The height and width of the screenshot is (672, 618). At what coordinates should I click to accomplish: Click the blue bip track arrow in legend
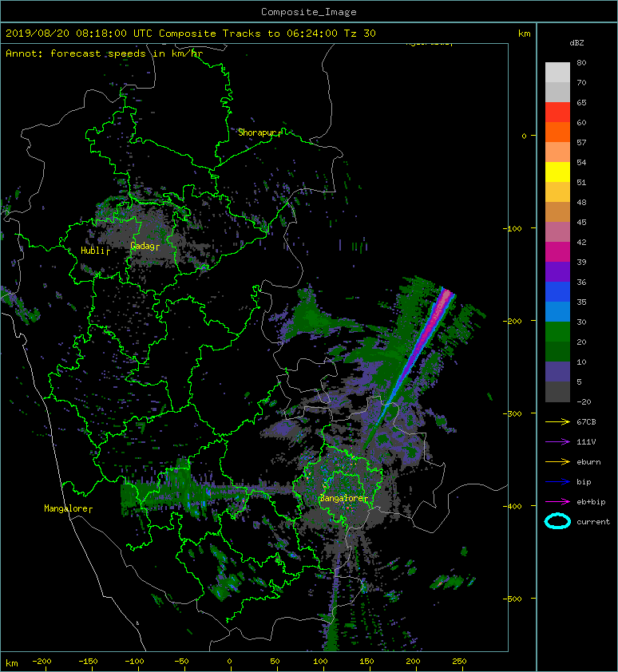[557, 482]
